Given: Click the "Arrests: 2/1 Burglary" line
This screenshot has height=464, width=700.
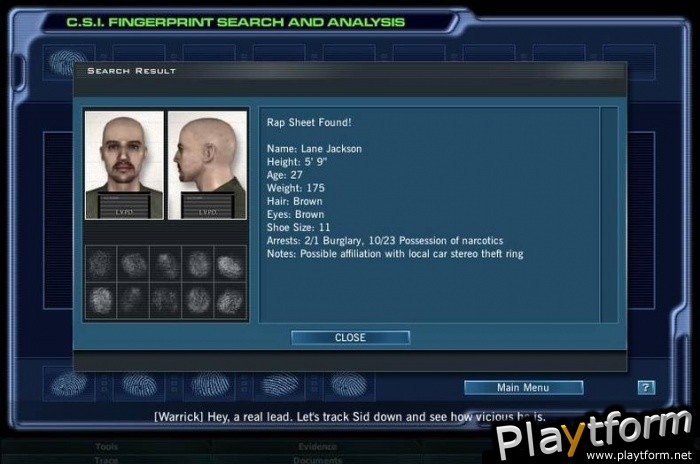Looking at the screenshot, I should coord(385,241).
